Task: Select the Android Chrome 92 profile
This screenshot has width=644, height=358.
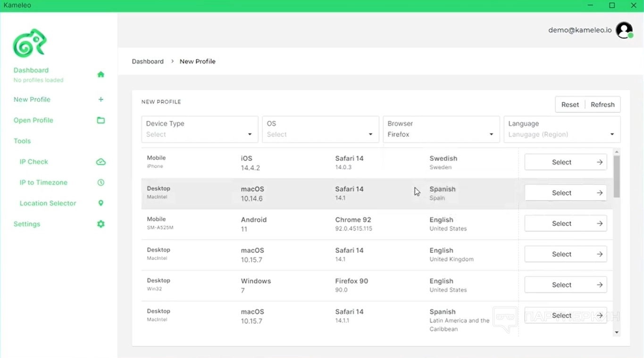Action: pyautogui.click(x=565, y=224)
